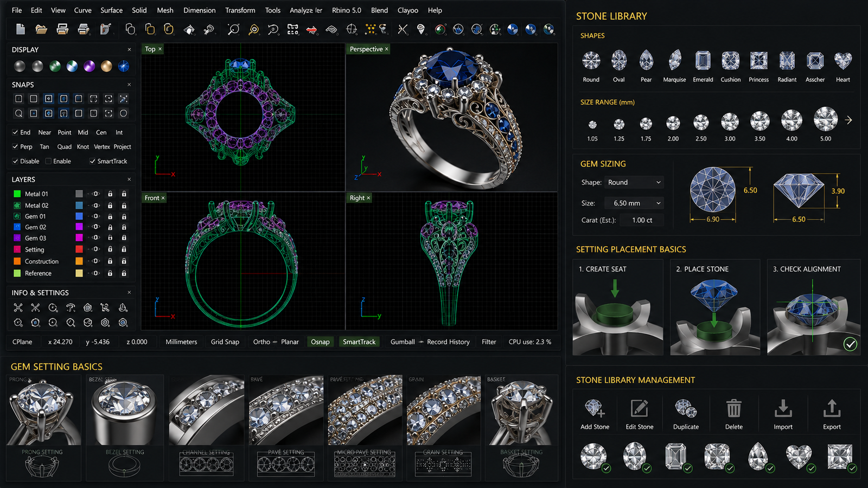Image resolution: width=868 pixels, height=488 pixels.
Task: Toggle visibility eye of Metal 01 layer
Action: 95,194
